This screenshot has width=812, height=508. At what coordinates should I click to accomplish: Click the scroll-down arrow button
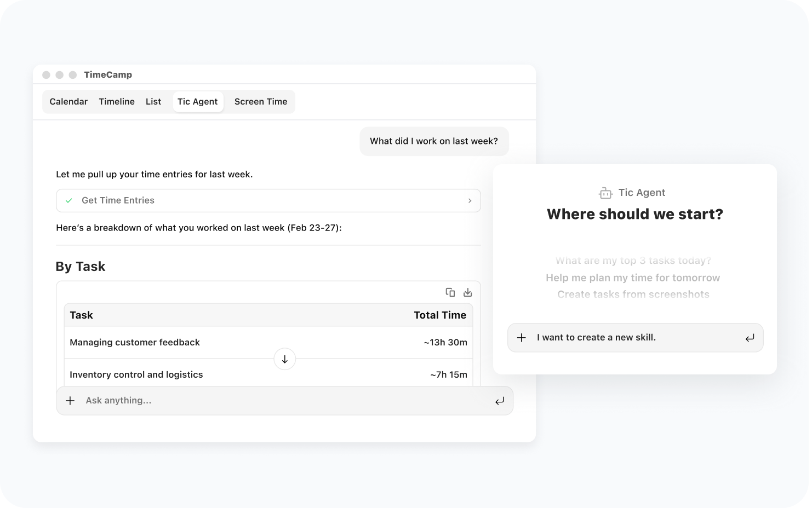pos(284,359)
